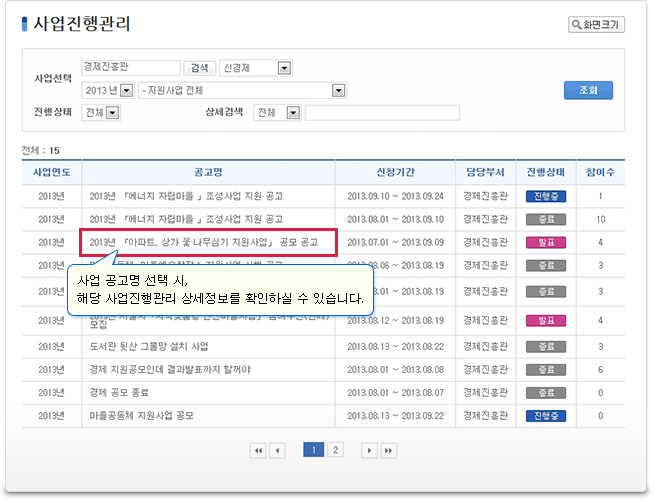Click 종료 badge of 경제 공모 종료 row
Image resolution: width=654 pixels, height=501 pixels.
(x=546, y=393)
